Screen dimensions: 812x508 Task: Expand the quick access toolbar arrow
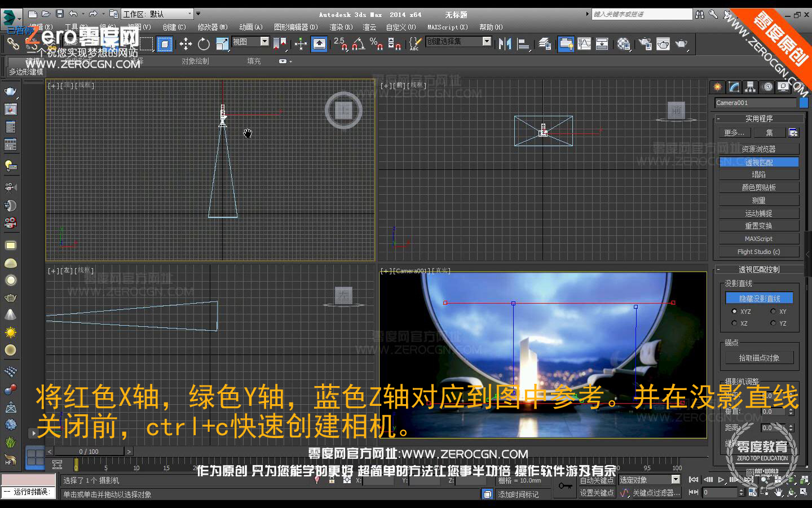[x=198, y=14]
